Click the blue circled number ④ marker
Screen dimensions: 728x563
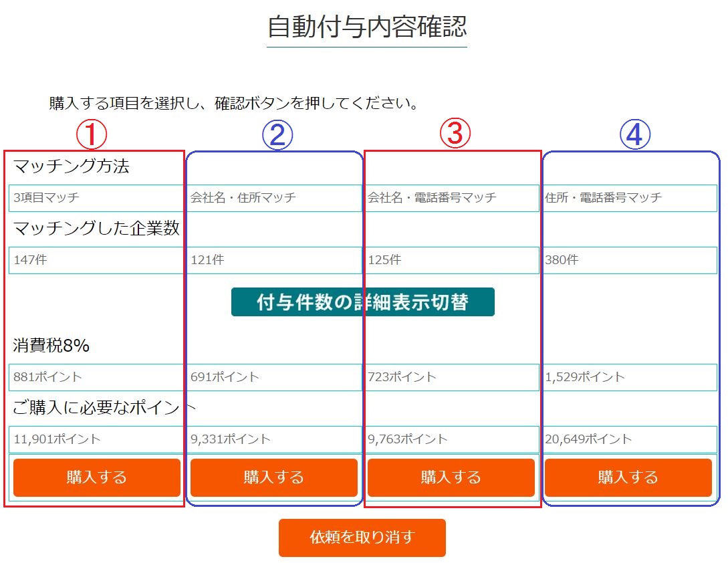[634, 135]
